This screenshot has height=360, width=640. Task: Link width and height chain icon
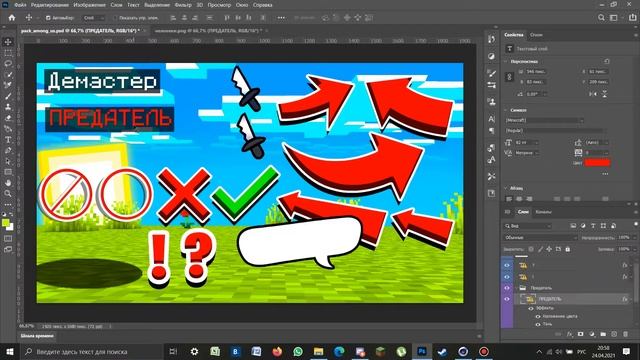point(509,77)
